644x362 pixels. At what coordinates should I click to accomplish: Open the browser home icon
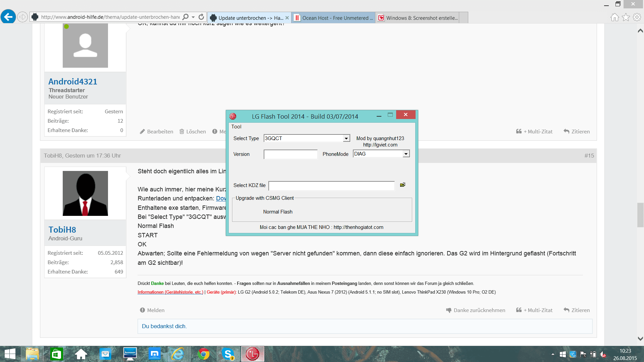(614, 17)
